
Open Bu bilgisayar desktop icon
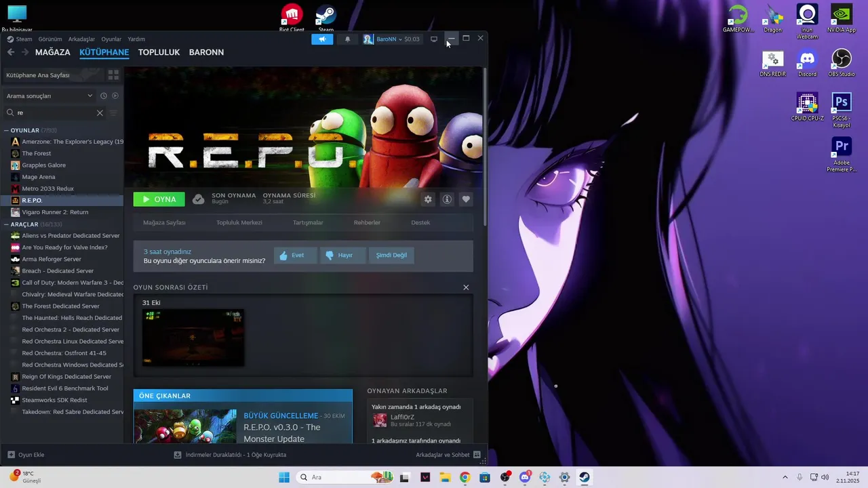coord(17,18)
